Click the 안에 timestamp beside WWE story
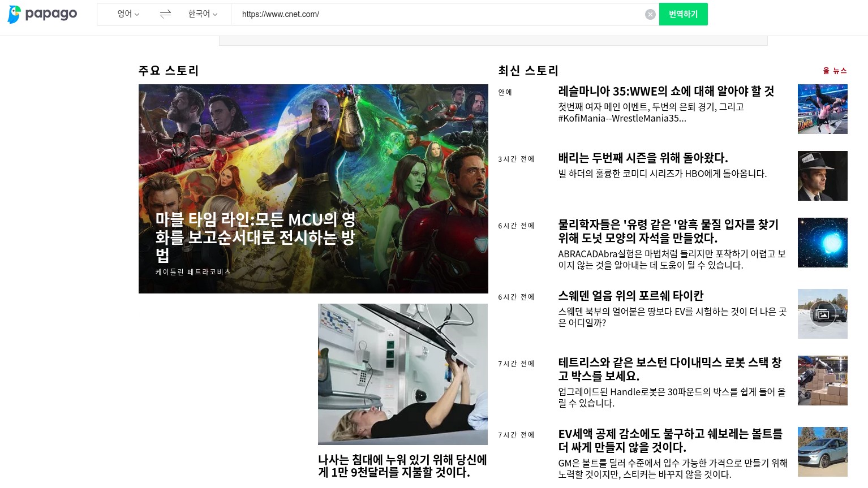 click(x=505, y=92)
